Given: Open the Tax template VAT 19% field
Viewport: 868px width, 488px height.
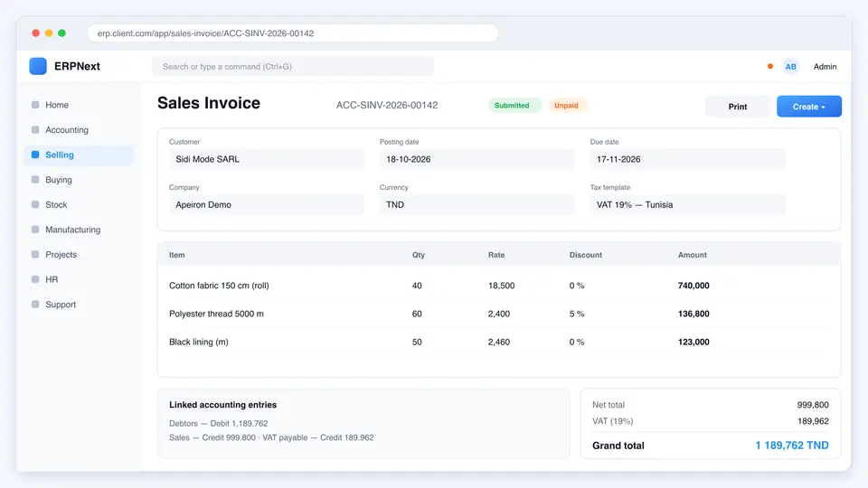Looking at the screenshot, I should tap(687, 204).
